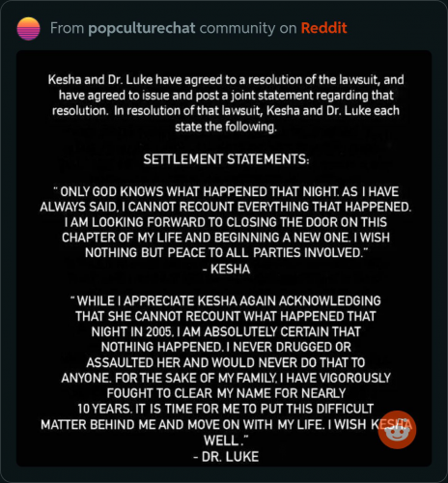Click the word From in the header
Screen dimensions: 448x483
67,28
